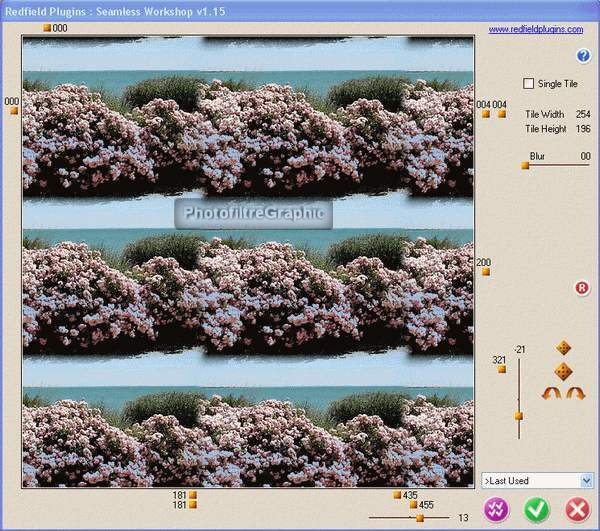Click the right curved redo arrow
Image resolution: width=600 pixels, height=531 pixels.
(575, 395)
